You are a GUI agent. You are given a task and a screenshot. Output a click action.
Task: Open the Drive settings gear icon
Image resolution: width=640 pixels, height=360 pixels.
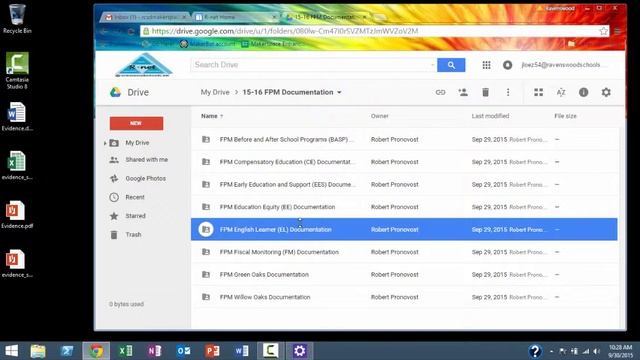606,92
